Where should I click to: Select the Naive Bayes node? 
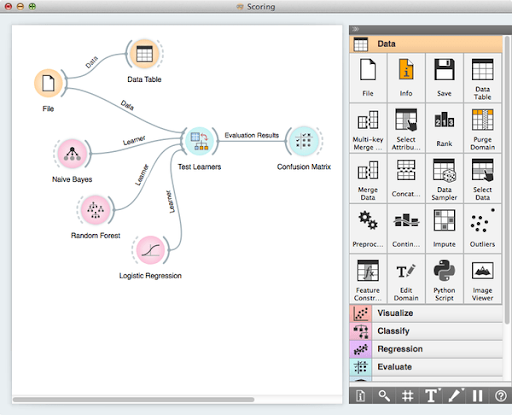(x=72, y=154)
